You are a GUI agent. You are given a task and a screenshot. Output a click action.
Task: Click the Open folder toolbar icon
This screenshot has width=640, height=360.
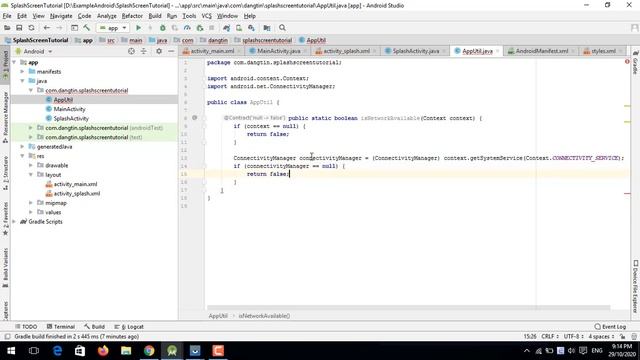7,28
